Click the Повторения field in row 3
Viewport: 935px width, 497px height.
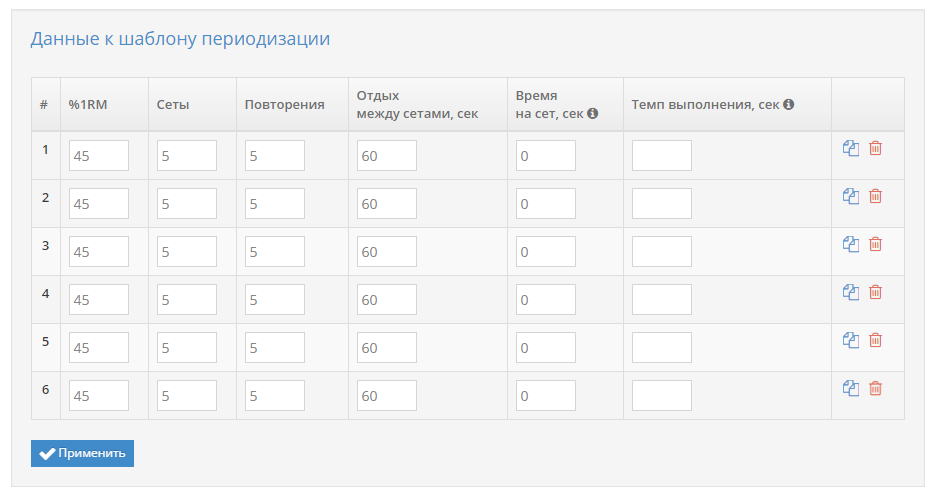[275, 252]
